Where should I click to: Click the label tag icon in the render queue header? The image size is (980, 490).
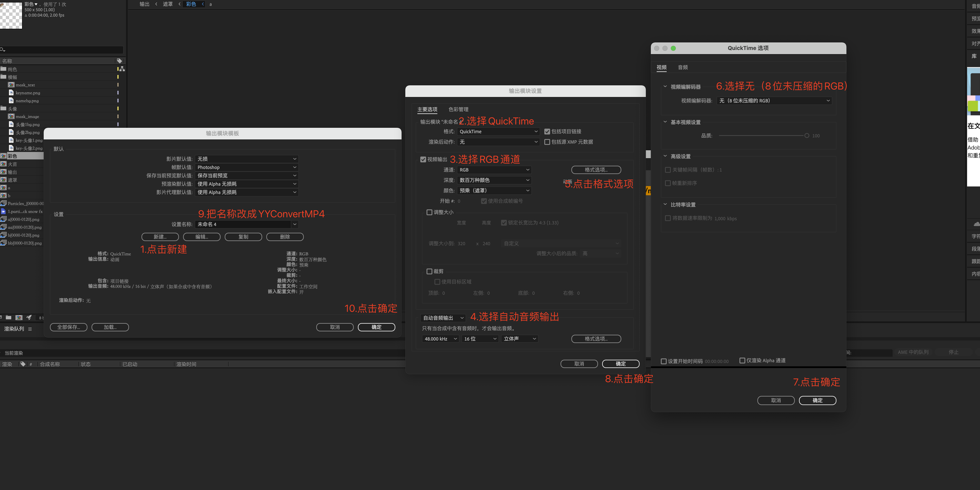tap(23, 364)
